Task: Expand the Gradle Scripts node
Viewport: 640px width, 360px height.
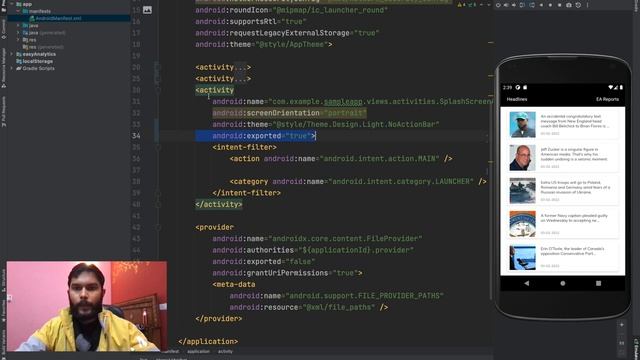Action: [12, 68]
